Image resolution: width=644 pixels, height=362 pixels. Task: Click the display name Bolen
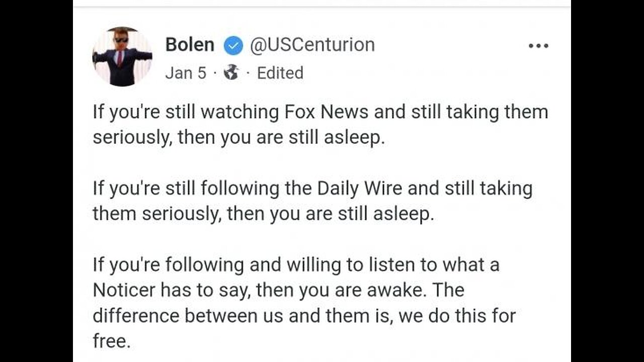(x=190, y=44)
